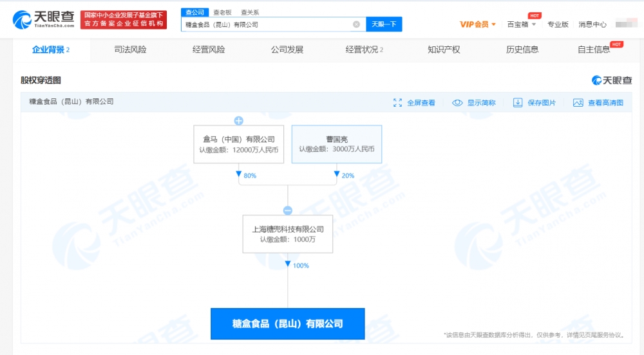The width and height of the screenshot is (644, 355).
Task: Click the 100% share percentage label
Action: [x=301, y=266]
